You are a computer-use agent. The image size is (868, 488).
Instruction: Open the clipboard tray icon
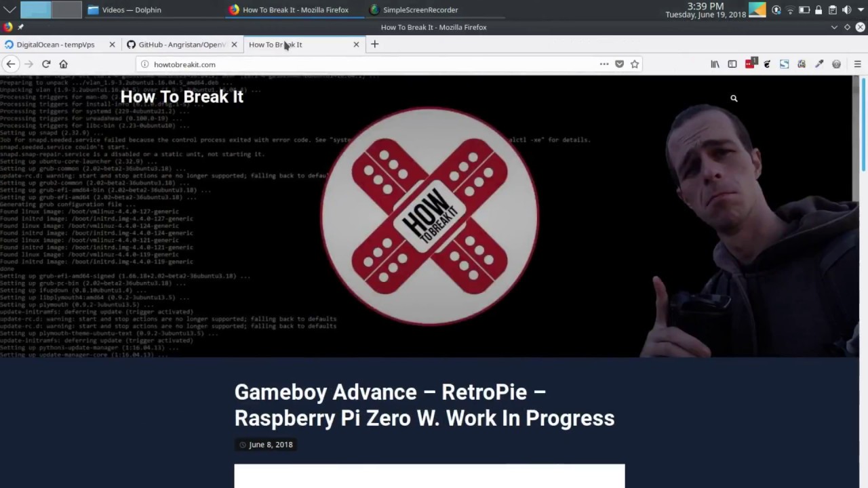(833, 10)
